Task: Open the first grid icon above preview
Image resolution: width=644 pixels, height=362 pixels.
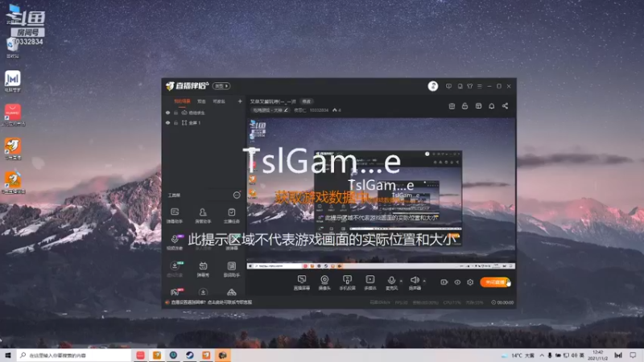Action: coord(452,106)
